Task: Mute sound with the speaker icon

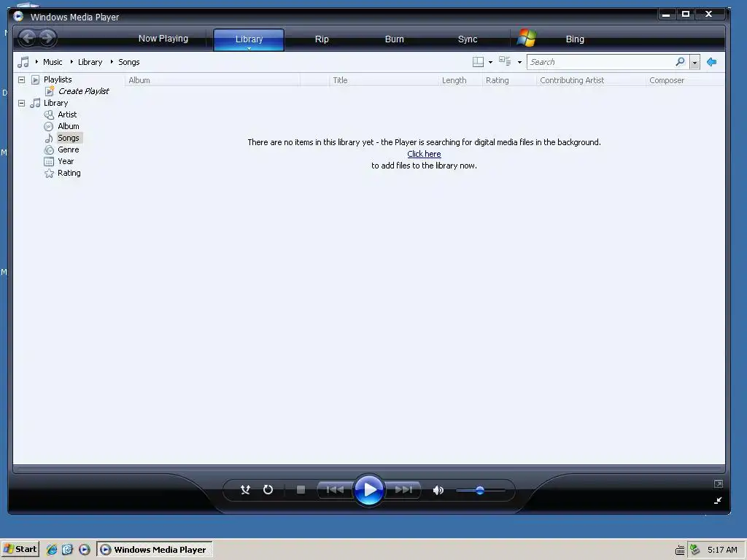Action: point(438,490)
